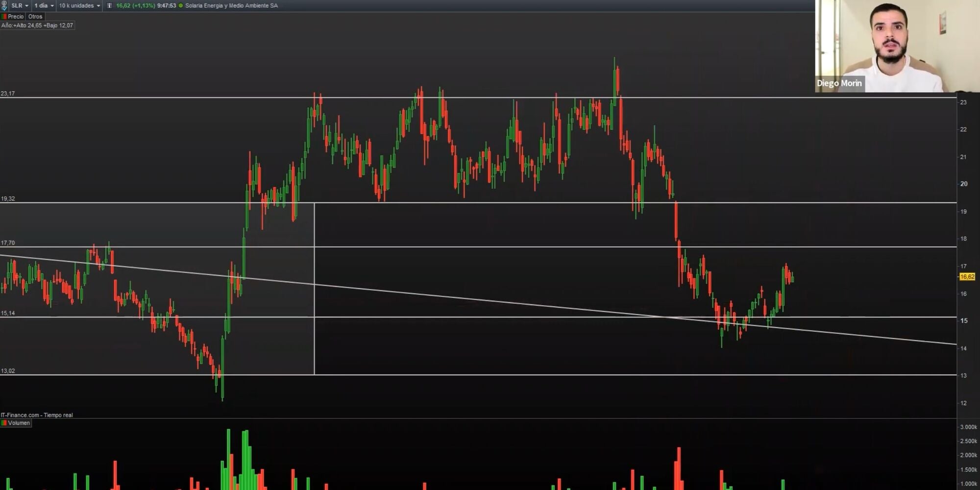The image size is (980, 490).
Task: Click the '17,70' horizontal line label
Action: click(x=8, y=243)
